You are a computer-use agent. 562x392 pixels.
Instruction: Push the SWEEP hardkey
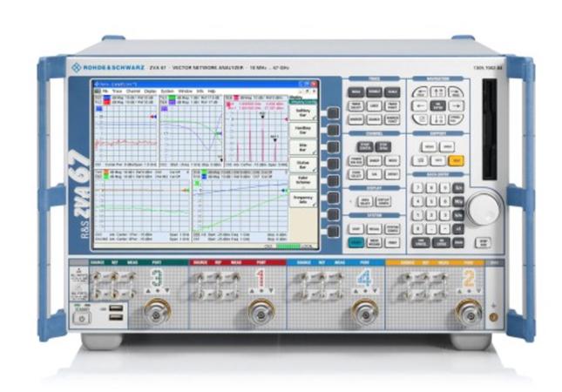(374, 160)
